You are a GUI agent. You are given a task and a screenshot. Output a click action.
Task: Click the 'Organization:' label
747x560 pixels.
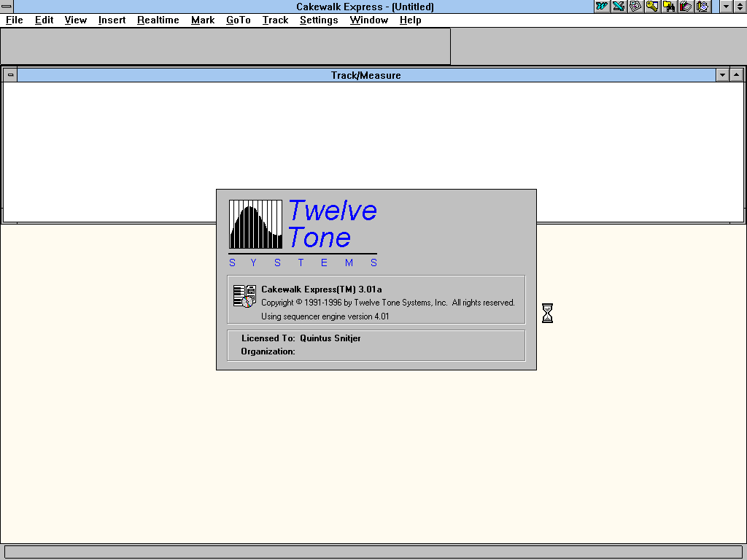pos(268,351)
